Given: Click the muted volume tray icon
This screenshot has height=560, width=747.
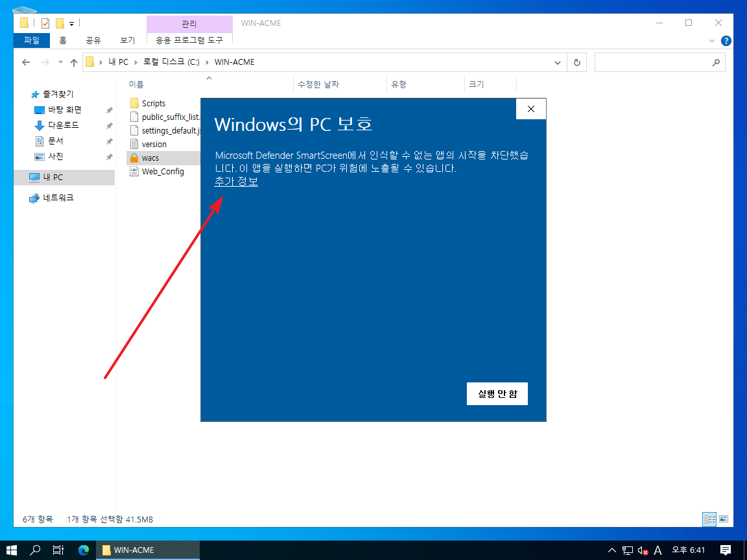Looking at the screenshot, I should [643, 550].
